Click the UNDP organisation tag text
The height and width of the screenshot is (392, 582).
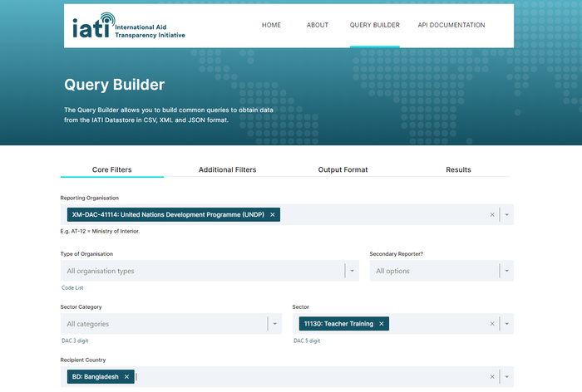[x=168, y=215]
